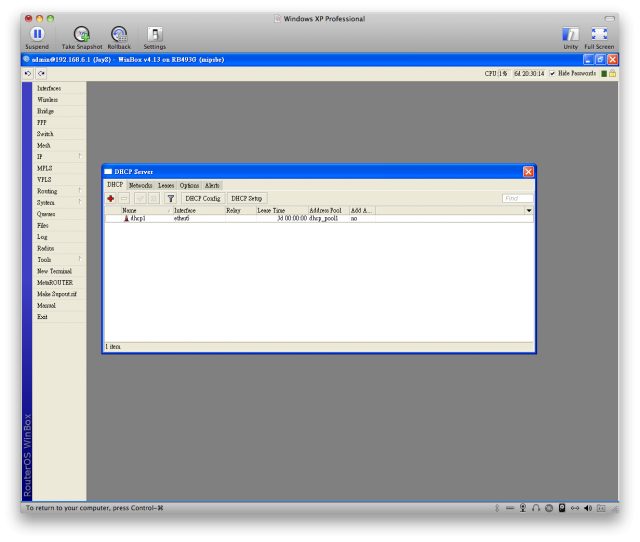Open Bridge menu

tap(59, 111)
